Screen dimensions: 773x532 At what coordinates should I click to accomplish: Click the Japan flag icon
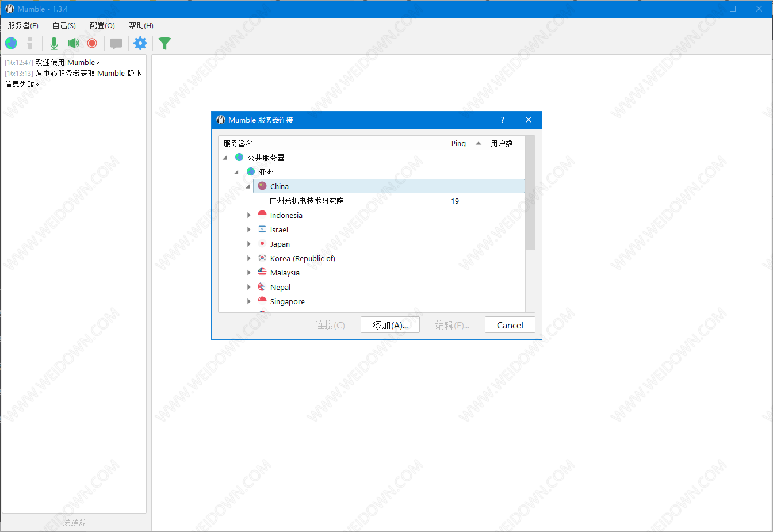[262, 243]
